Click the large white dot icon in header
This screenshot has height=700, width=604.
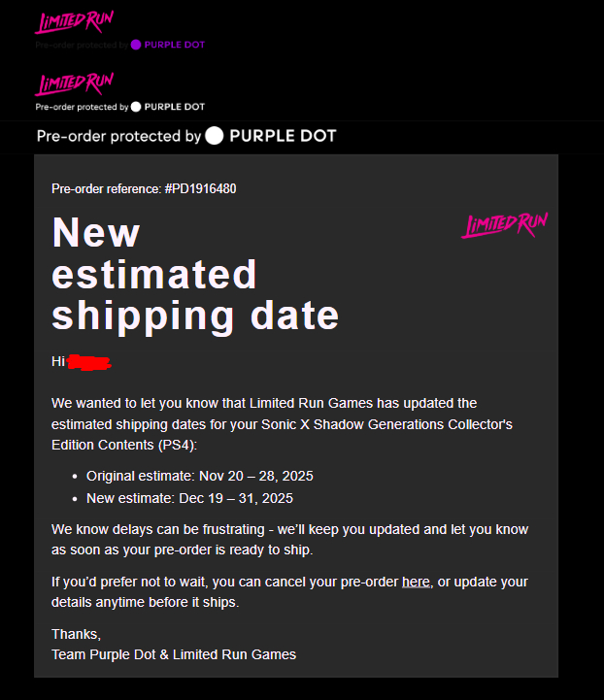coord(215,136)
